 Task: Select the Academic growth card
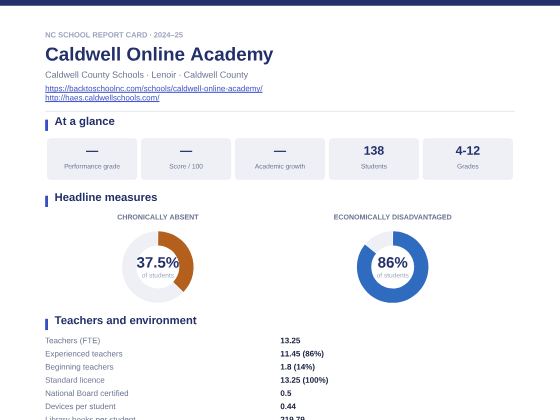point(280,159)
